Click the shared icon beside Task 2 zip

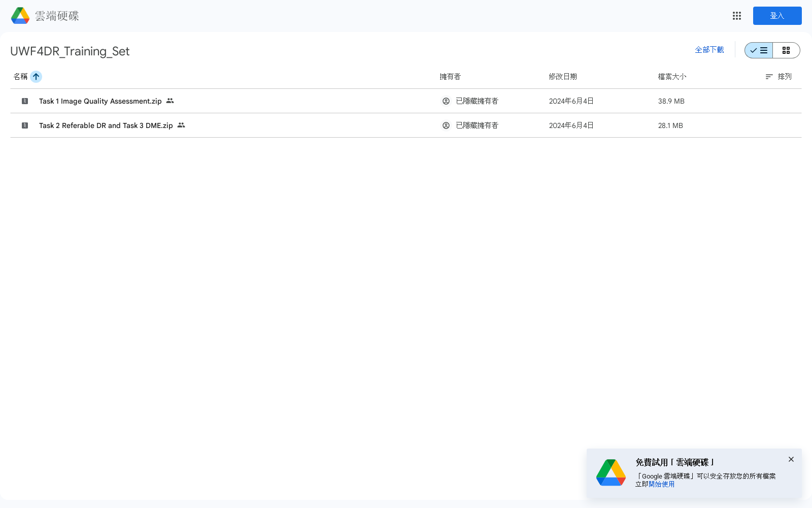click(181, 125)
